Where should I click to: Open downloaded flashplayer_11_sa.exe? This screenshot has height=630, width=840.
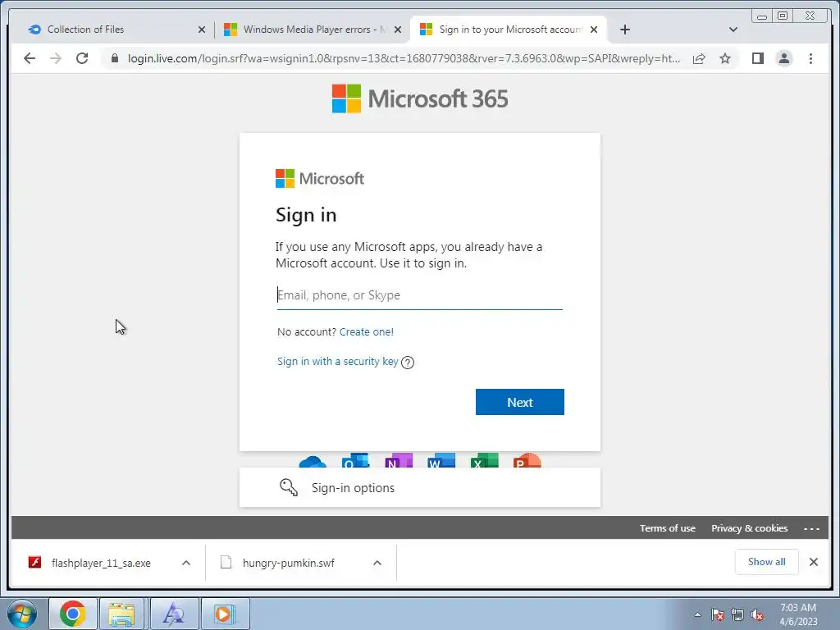click(101, 563)
